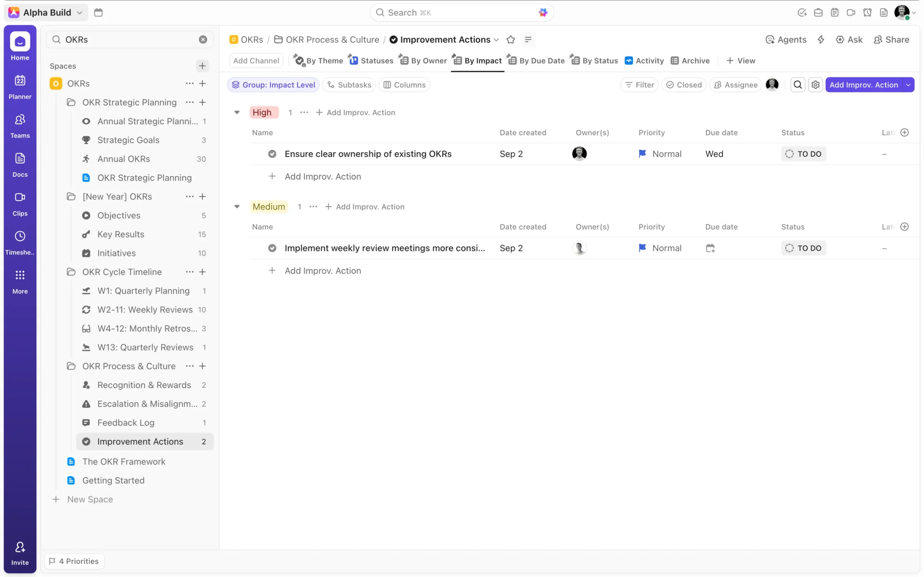Click the High impact level color label
This screenshot has height=577, width=924.
tap(262, 113)
